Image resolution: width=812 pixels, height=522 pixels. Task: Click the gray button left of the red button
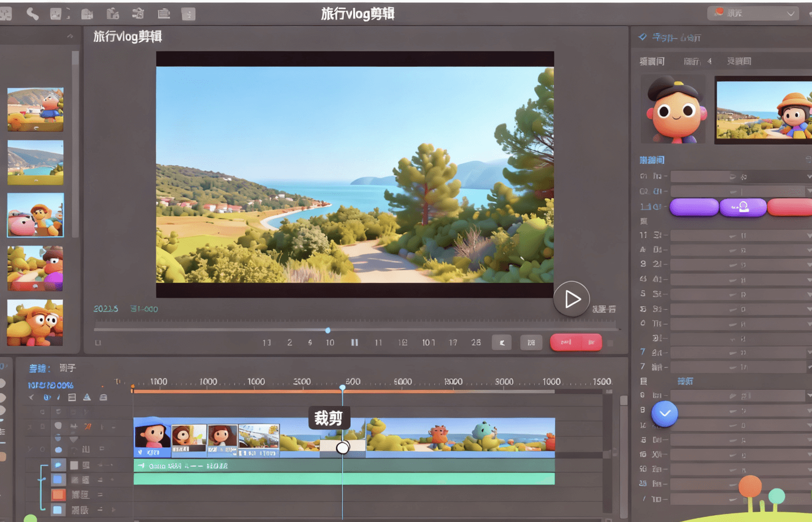[531, 342]
